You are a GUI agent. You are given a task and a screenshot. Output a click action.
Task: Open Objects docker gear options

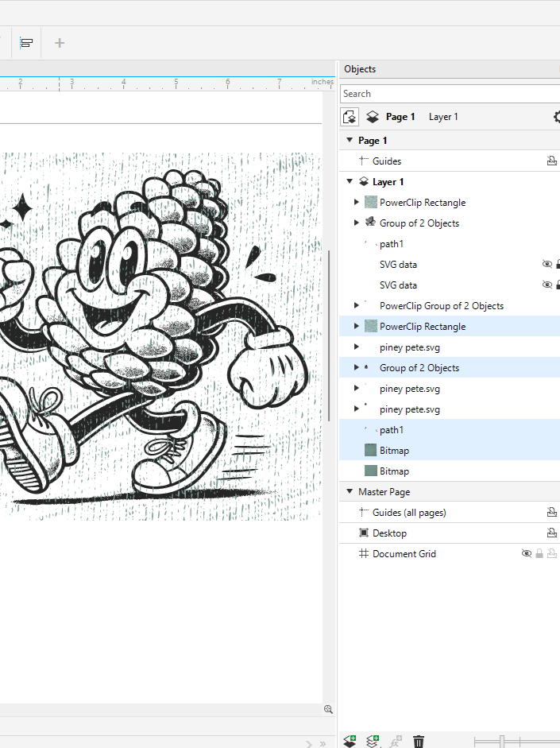click(557, 117)
